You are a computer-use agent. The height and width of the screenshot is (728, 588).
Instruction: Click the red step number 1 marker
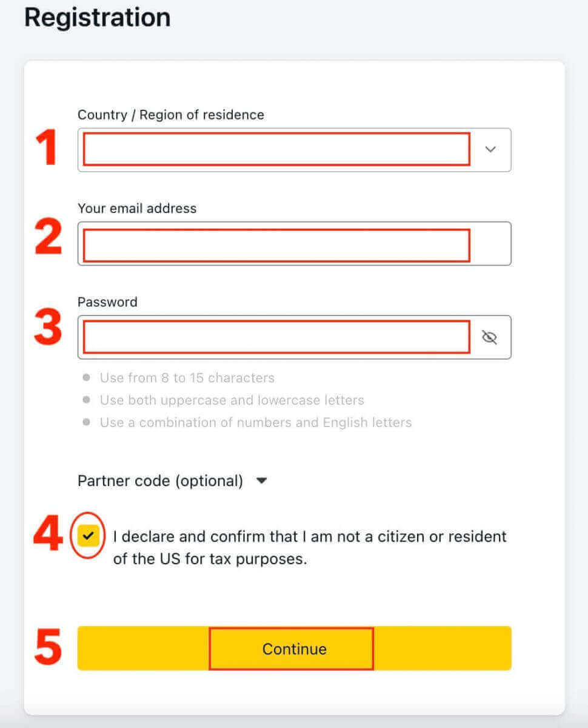tap(46, 149)
